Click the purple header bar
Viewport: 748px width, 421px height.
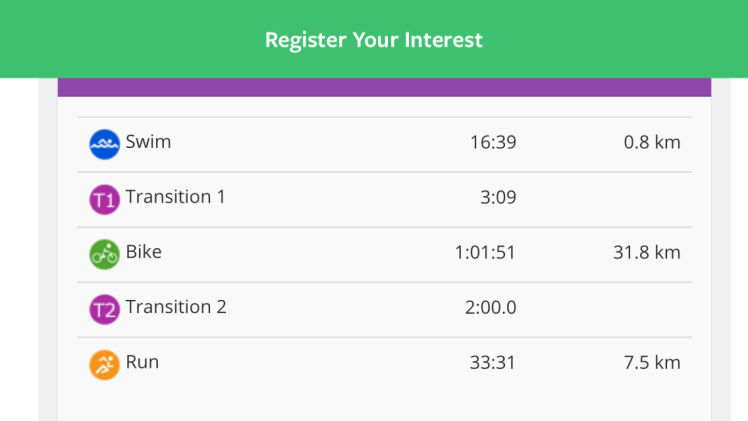pos(384,87)
